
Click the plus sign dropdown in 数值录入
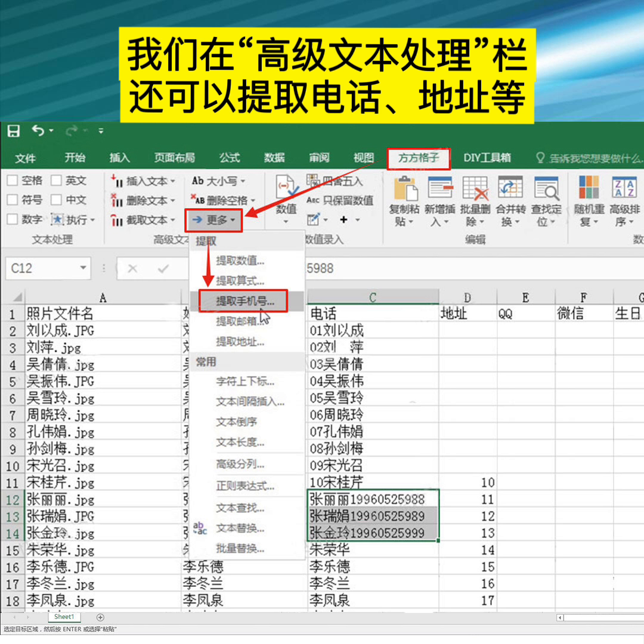pos(349,219)
